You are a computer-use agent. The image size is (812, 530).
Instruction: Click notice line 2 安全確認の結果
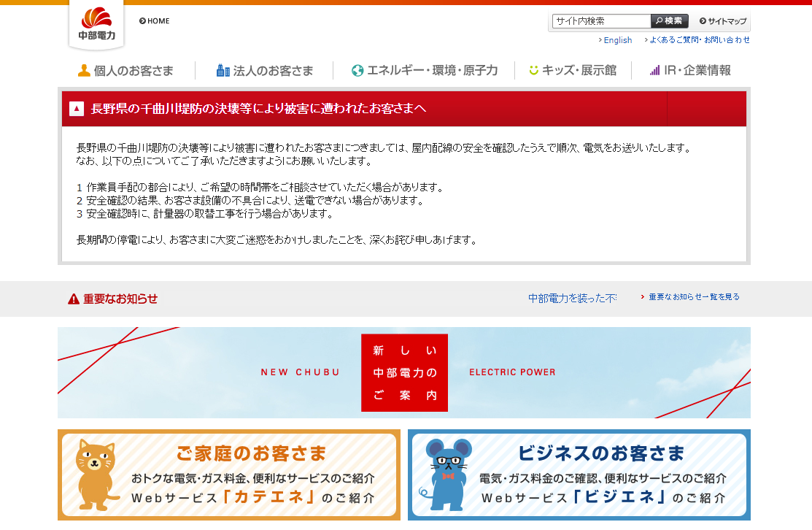click(251, 200)
